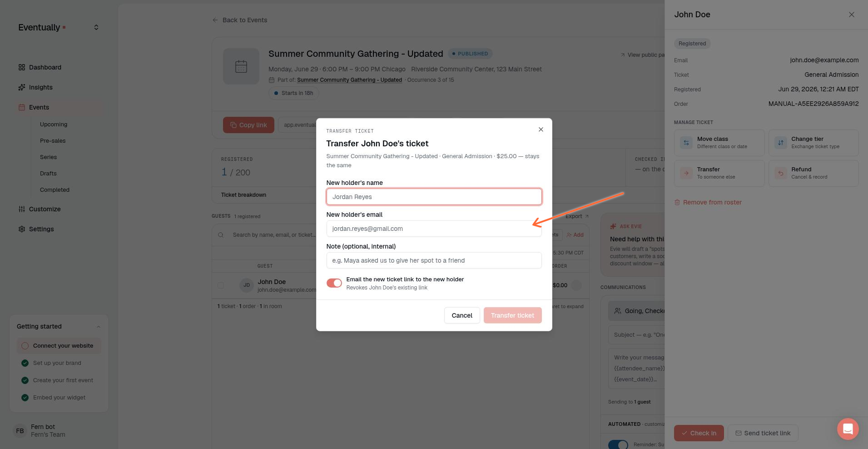Click the Starts in 18h badge
The image size is (868, 449).
(294, 93)
